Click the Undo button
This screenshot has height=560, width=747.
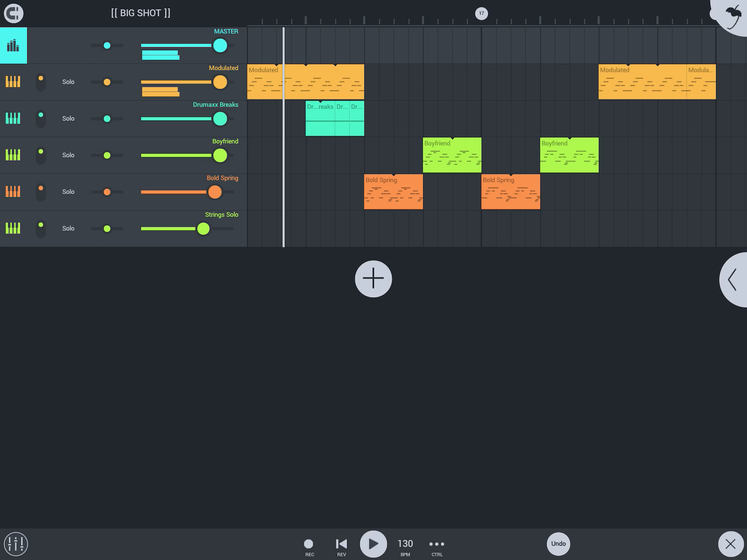[558, 544]
